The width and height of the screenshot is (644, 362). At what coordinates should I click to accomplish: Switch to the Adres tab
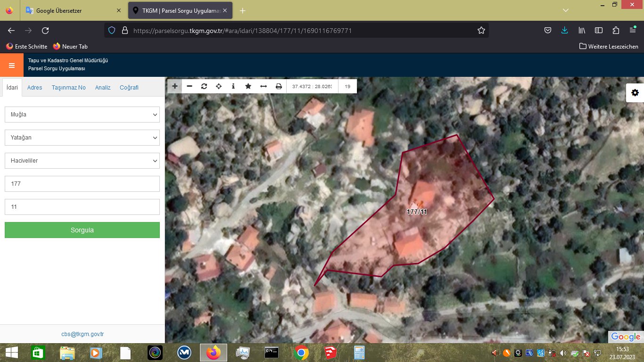[x=34, y=88]
